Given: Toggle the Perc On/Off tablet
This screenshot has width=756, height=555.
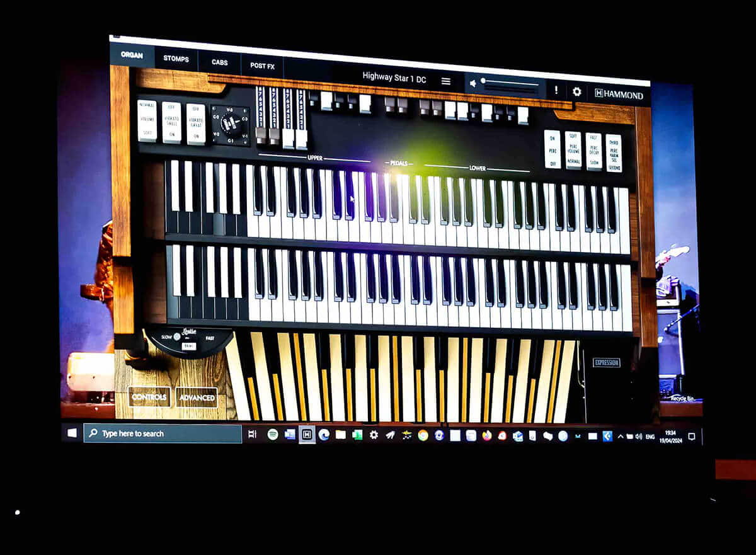Looking at the screenshot, I should click(553, 149).
